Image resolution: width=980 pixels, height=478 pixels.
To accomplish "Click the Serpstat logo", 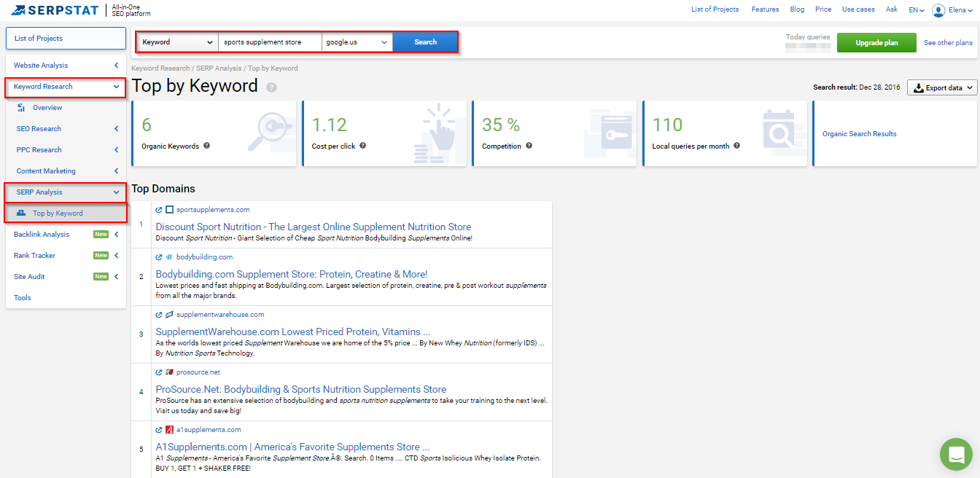I will click(55, 10).
